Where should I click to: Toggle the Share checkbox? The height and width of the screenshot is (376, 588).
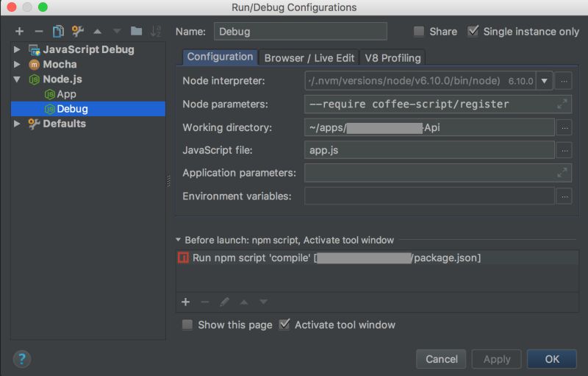[418, 32]
